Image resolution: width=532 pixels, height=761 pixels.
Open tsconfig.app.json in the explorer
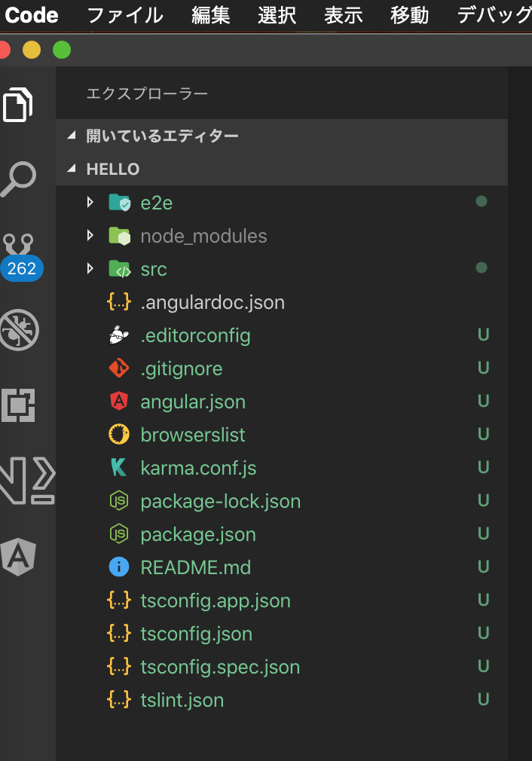[x=216, y=601]
